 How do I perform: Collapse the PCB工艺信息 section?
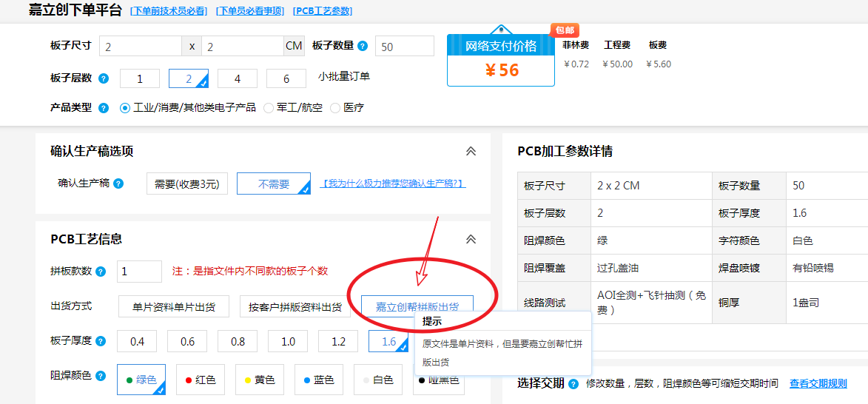[471, 240]
